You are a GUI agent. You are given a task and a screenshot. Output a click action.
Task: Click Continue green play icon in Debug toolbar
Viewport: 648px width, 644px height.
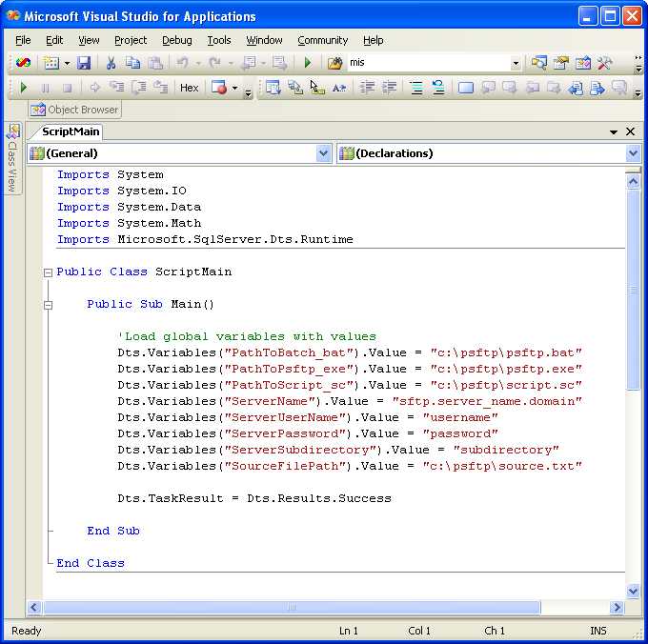pyautogui.click(x=24, y=88)
